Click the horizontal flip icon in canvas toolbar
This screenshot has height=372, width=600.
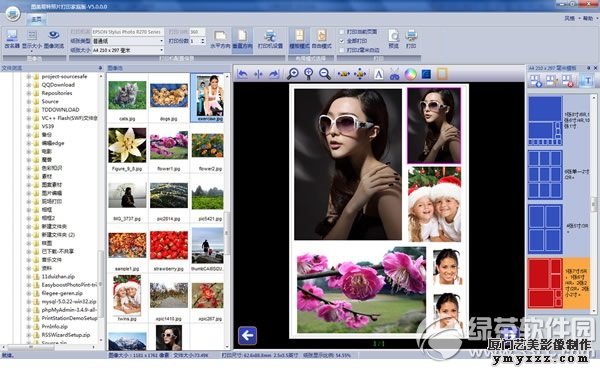tap(258, 74)
